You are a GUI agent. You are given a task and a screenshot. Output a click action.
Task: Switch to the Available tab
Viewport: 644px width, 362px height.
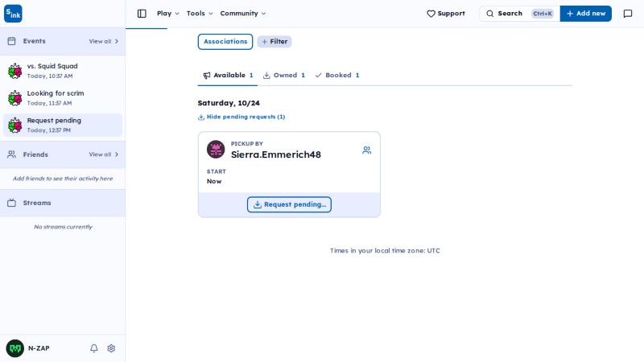tap(228, 75)
